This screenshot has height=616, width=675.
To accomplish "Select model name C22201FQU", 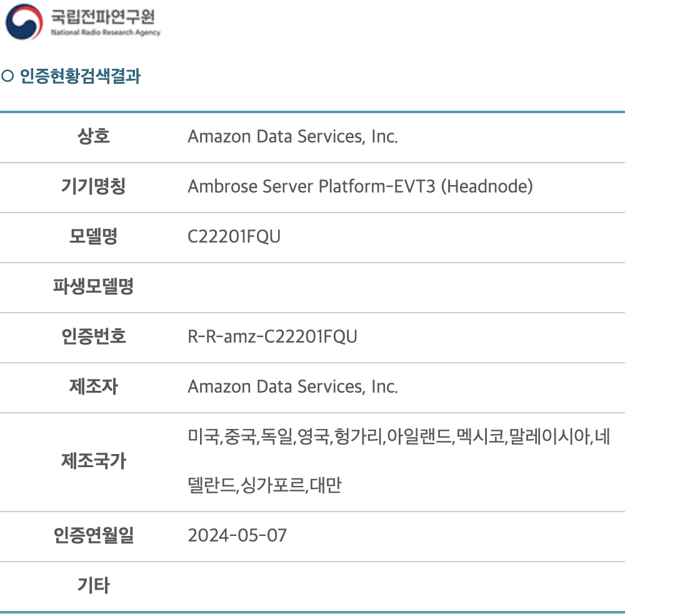I will click(234, 236).
